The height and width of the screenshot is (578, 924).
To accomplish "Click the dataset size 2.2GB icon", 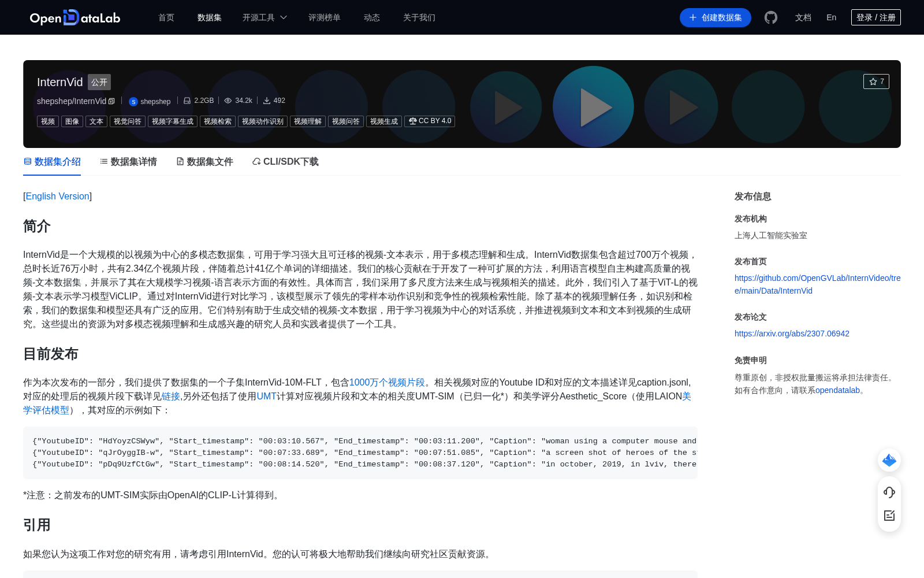I will (187, 101).
